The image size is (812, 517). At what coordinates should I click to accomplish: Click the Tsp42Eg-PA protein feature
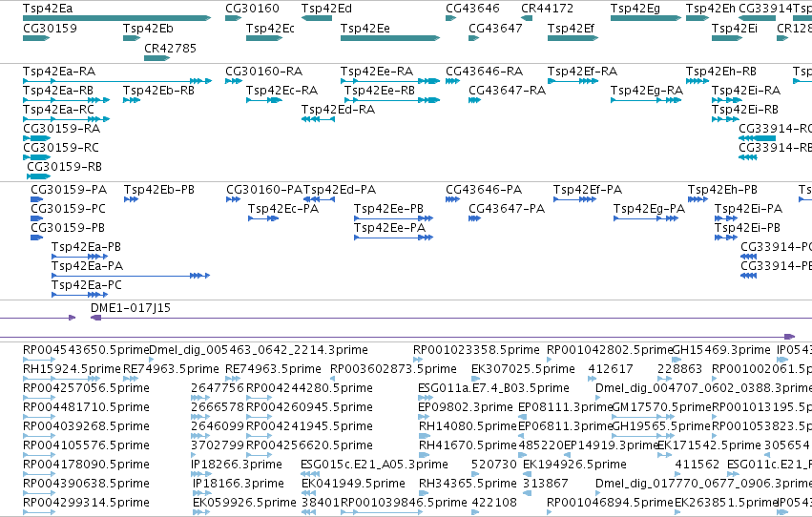tap(646, 218)
